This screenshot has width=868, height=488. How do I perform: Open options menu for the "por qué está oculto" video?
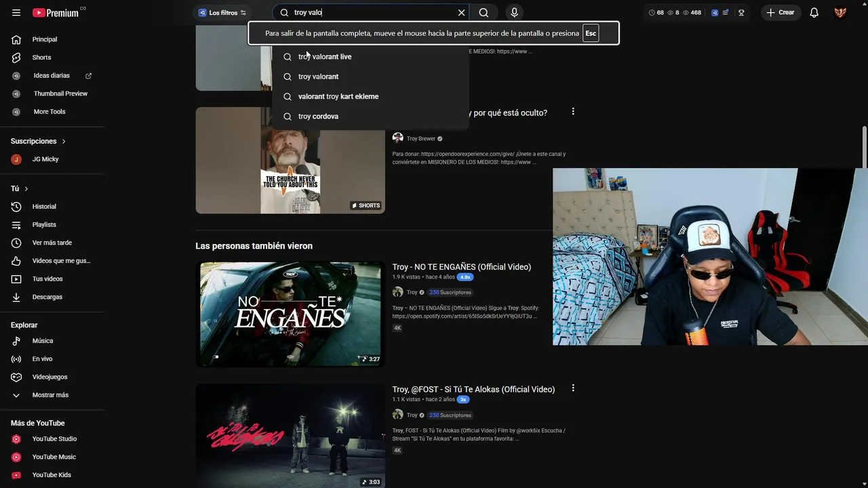(573, 112)
